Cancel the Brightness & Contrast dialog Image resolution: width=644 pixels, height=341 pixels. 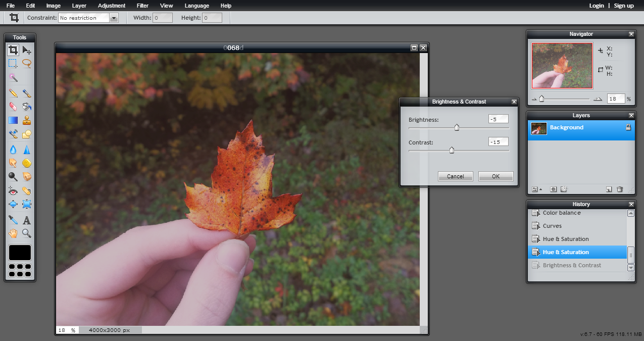tap(455, 176)
